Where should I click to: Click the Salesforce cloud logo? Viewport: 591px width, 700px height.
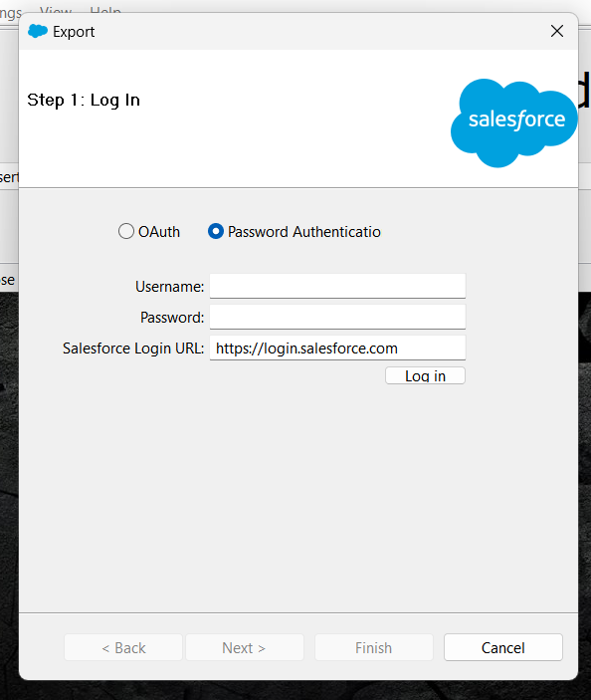[513, 122]
